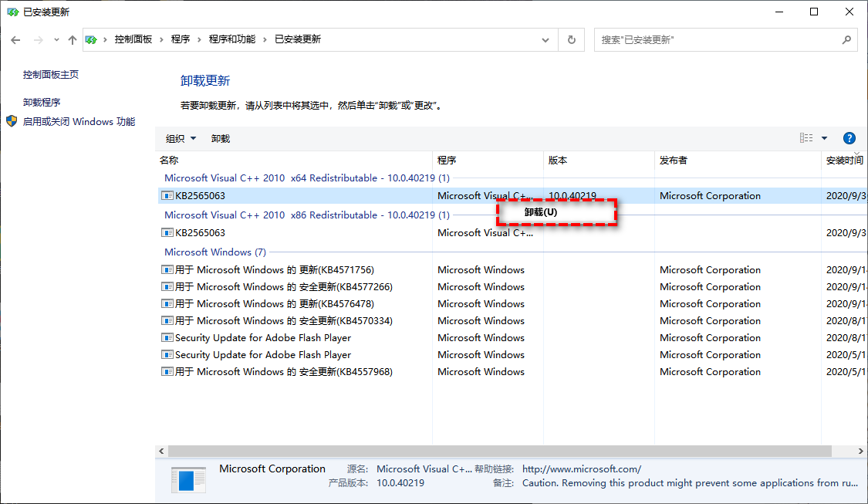Click the change view icon
Image resolution: width=868 pixels, height=504 pixels.
806,138
